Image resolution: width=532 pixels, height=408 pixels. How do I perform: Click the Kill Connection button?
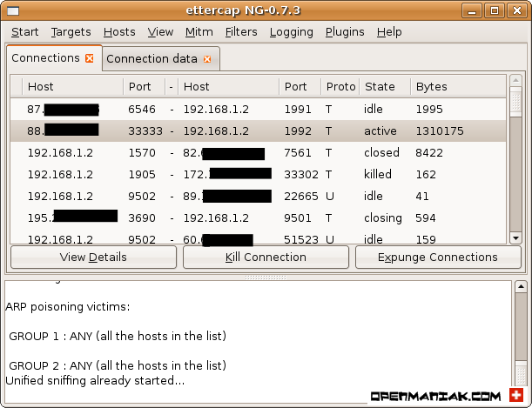point(266,257)
